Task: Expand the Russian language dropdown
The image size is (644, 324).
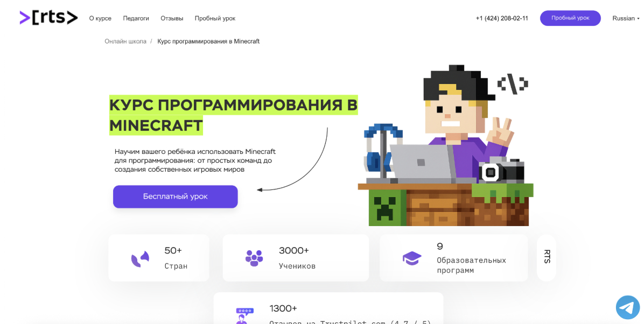Action: (x=626, y=18)
